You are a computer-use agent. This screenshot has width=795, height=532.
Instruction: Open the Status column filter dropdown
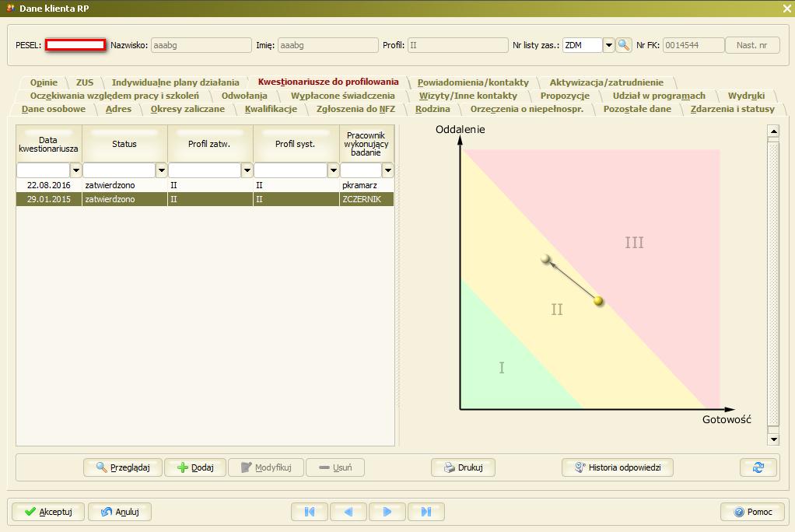[161, 170]
